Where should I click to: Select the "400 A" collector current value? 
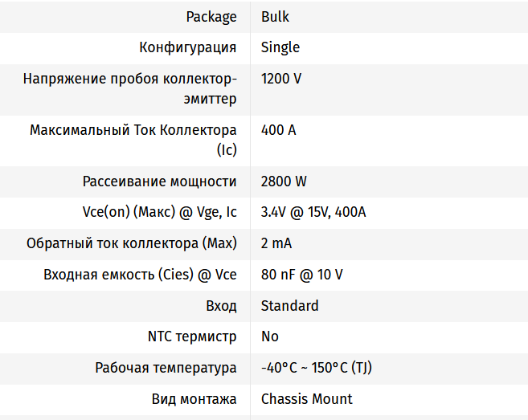[279, 129]
